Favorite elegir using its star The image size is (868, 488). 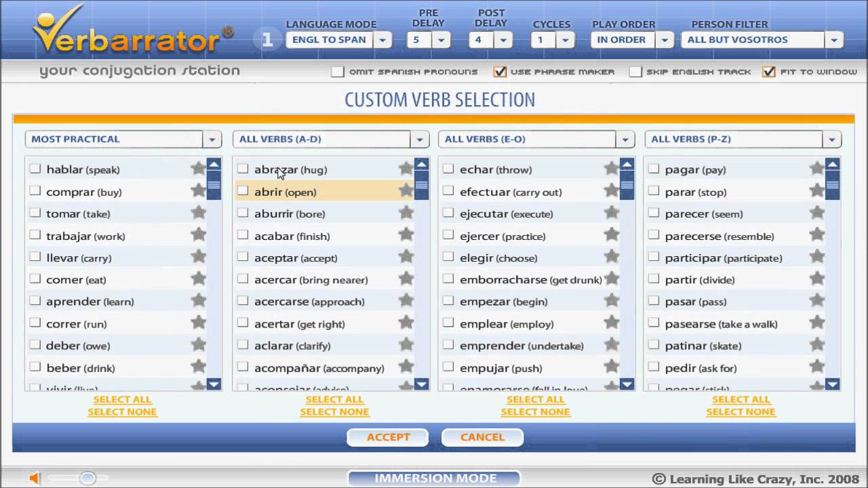click(x=611, y=257)
